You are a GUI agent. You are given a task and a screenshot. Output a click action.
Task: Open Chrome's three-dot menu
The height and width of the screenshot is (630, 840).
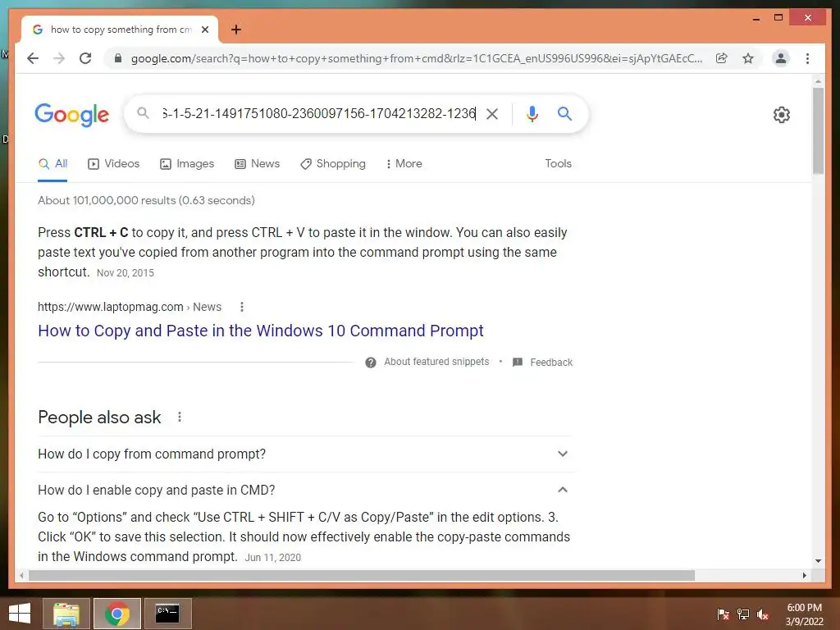(x=807, y=58)
